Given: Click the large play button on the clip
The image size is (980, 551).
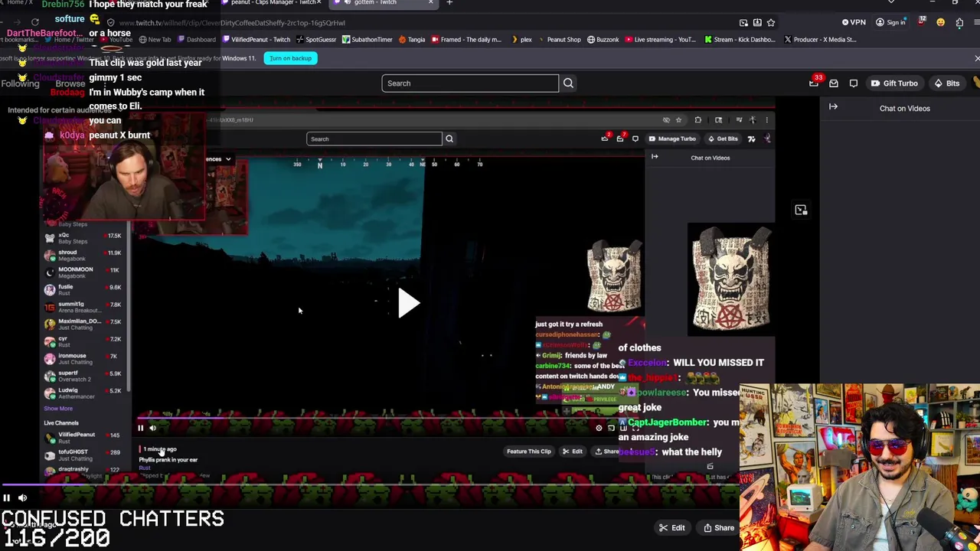Looking at the screenshot, I should coord(408,304).
